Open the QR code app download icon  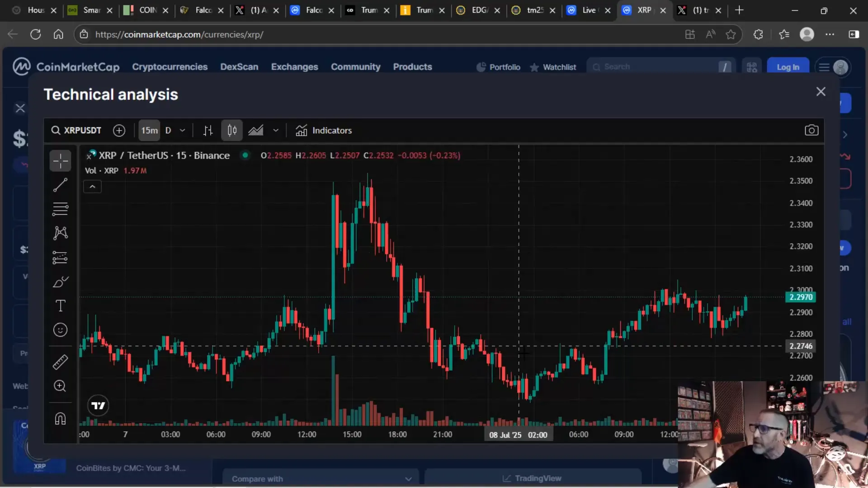(x=752, y=67)
